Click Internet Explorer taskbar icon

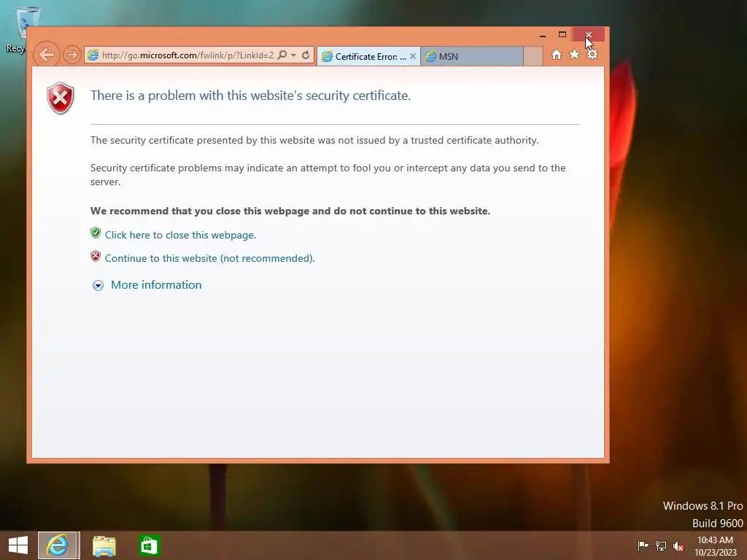pyautogui.click(x=58, y=545)
